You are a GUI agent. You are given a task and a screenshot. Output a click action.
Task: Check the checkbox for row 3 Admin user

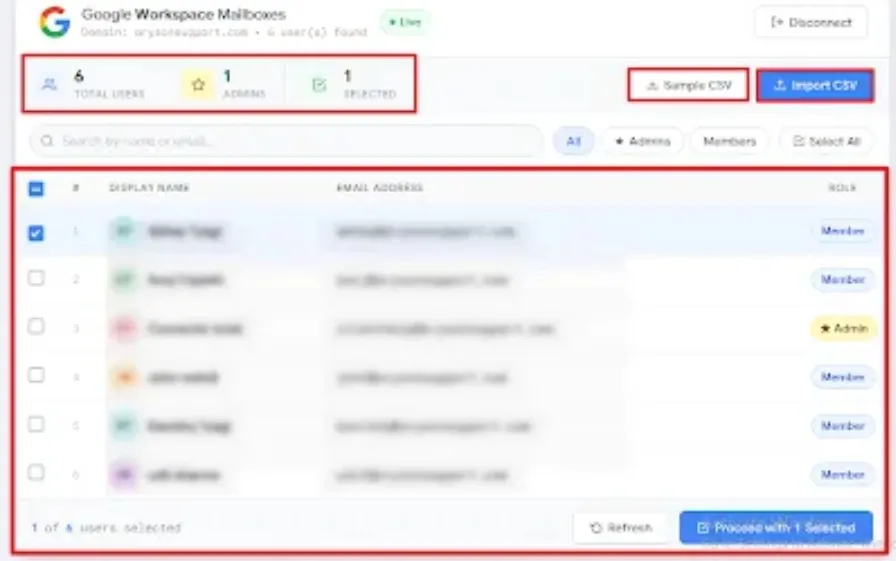click(x=36, y=327)
